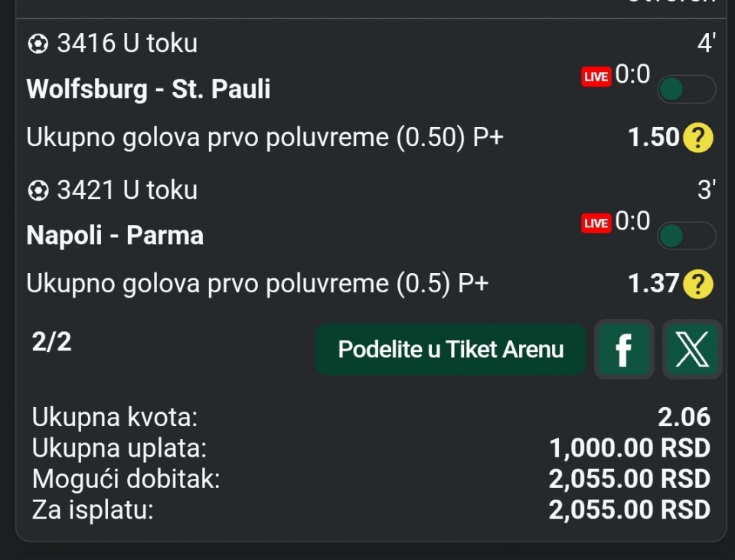
Task: Select the 1.37 odds value
Action: (x=654, y=285)
